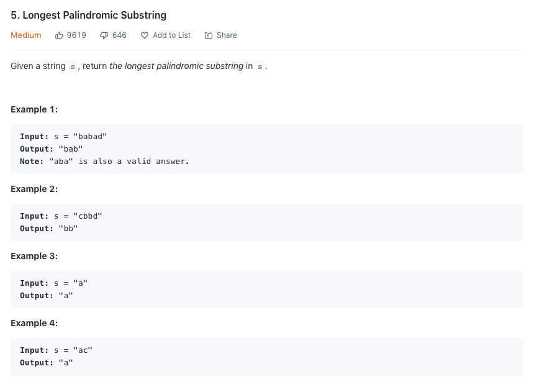This screenshot has width=534, height=392.
Task: Click the input line s = "babad"
Action: point(63,137)
